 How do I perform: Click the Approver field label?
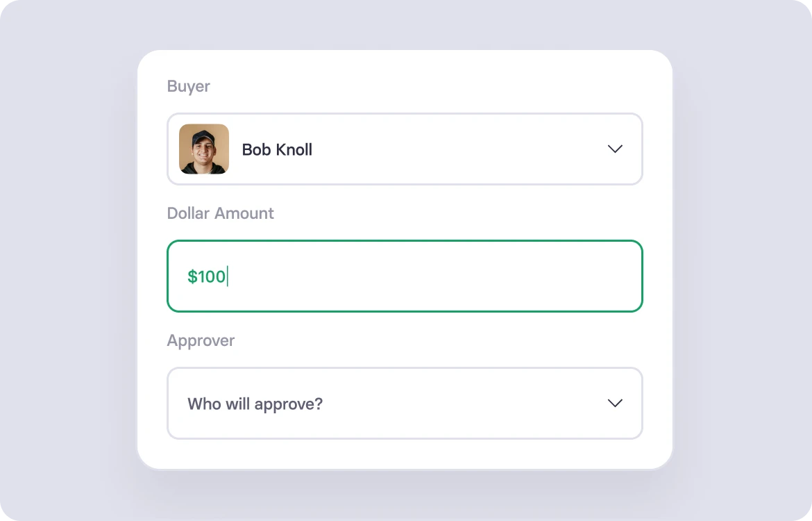201,340
